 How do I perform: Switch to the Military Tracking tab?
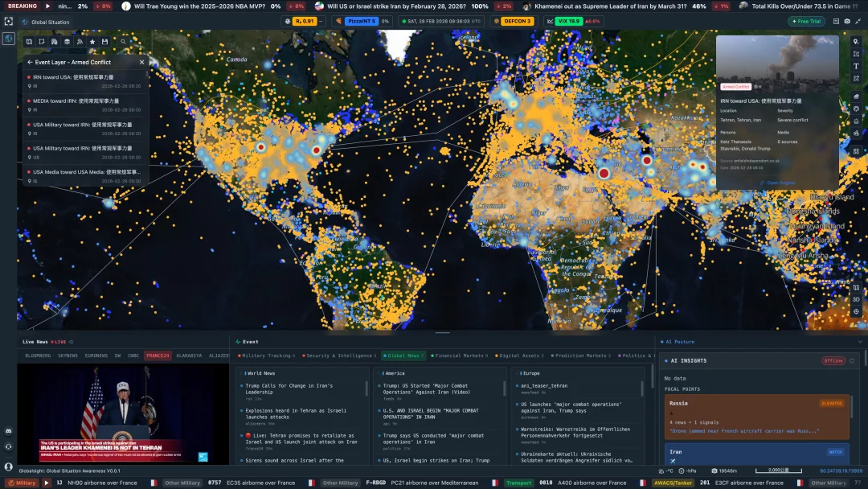point(266,355)
